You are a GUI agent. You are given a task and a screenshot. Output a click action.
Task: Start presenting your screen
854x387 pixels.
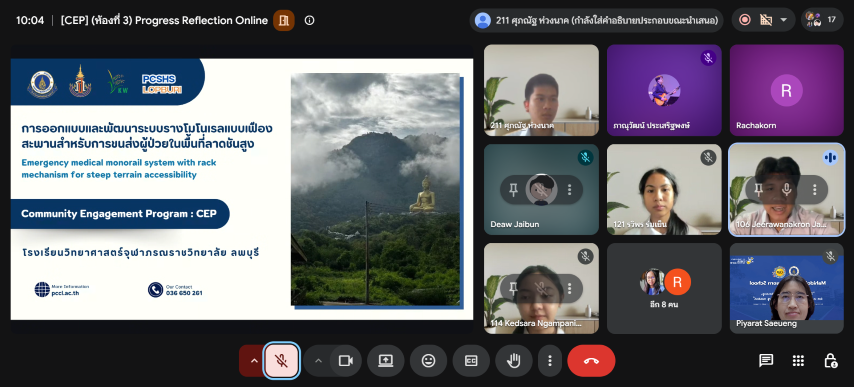386,361
